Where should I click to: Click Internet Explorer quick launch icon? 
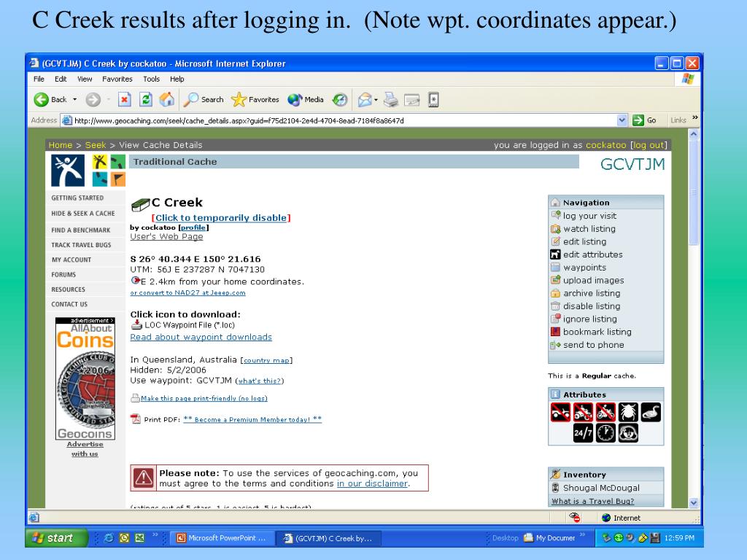point(109,538)
